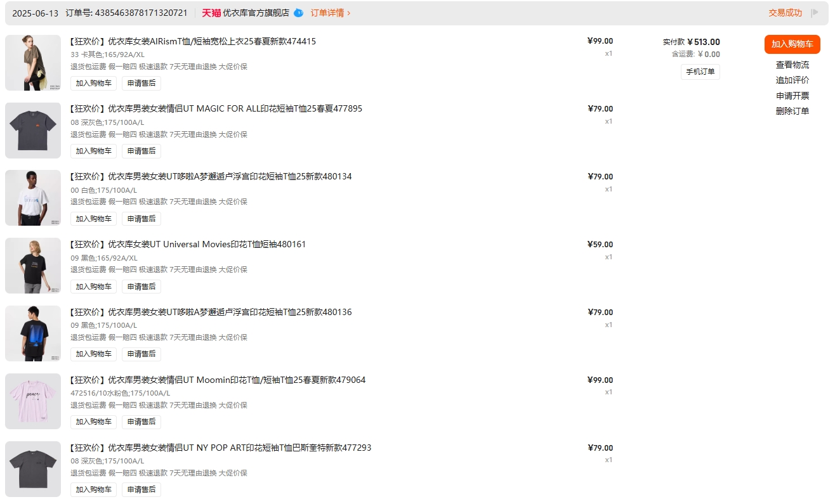Click the ¥99.00 price of Moomin item
The width and height of the screenshot is (835, 504).
(600, 380)
